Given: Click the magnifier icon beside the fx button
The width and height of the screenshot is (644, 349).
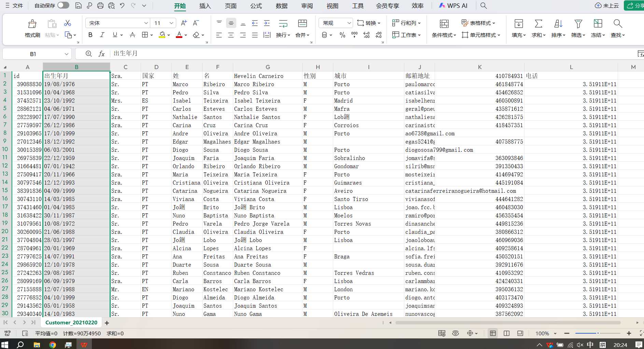Looking at the screenshot, I should click(x=89, y=54).
